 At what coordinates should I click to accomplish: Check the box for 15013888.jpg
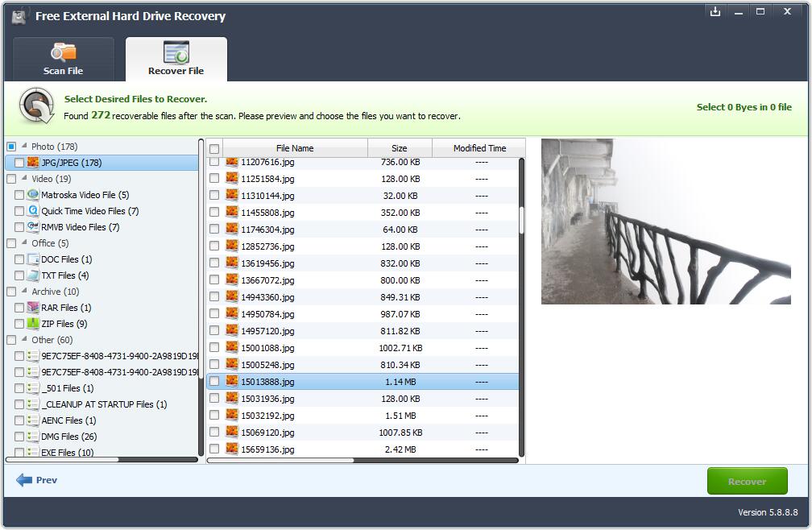tap(214, 382)
